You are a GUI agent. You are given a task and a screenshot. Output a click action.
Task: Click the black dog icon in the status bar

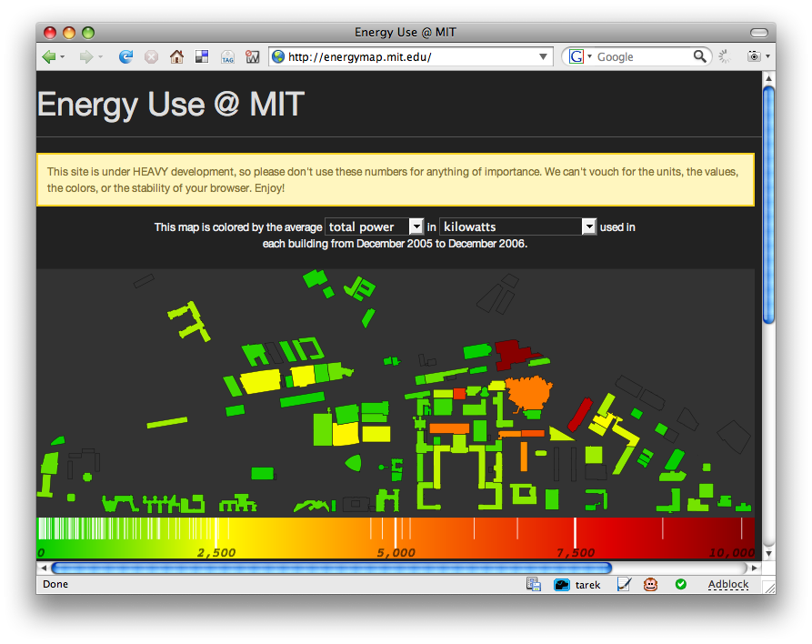(x=561, y=584)
